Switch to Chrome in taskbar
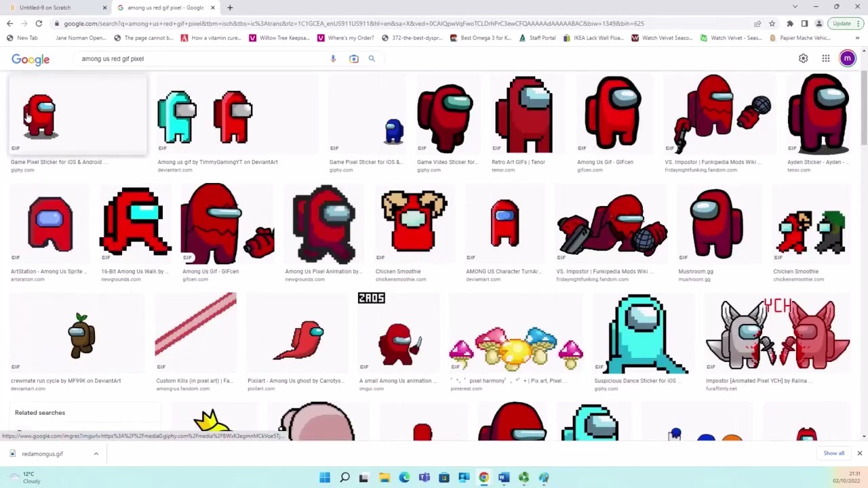Viewport: 868px width, 488px height. (x=484, y=478)
